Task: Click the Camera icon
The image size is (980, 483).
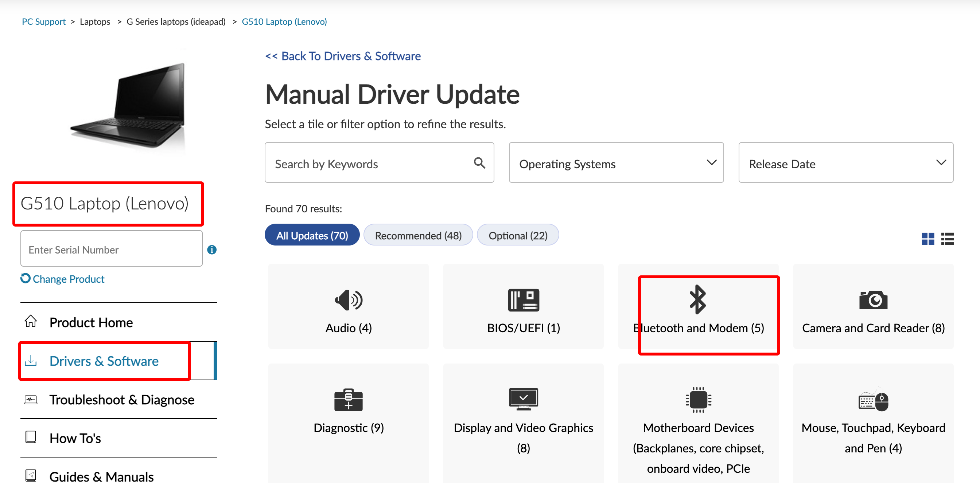Action: pos(873,300)
